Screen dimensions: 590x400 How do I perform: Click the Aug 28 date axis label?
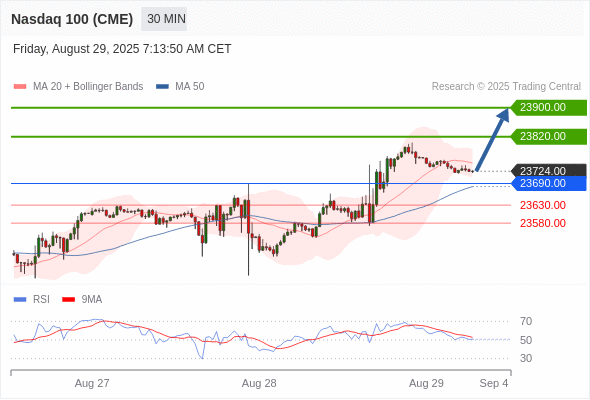[x=259, y=383]
